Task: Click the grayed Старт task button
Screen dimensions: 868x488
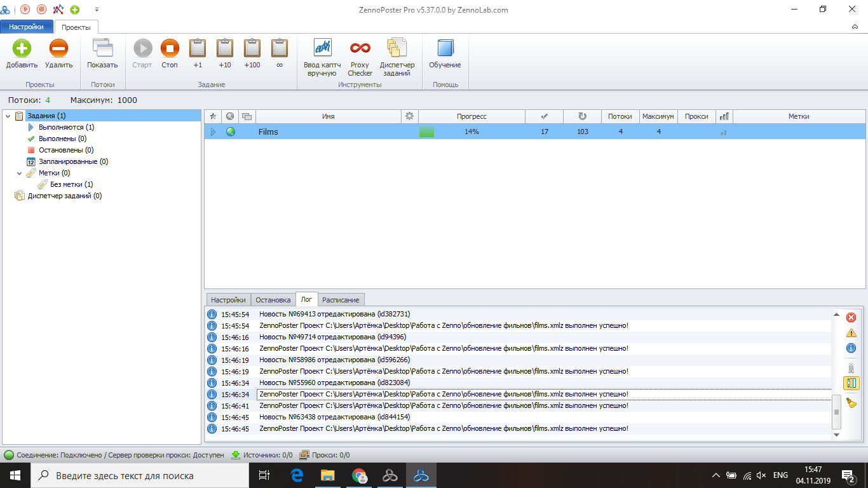Action: pos(142,53)
